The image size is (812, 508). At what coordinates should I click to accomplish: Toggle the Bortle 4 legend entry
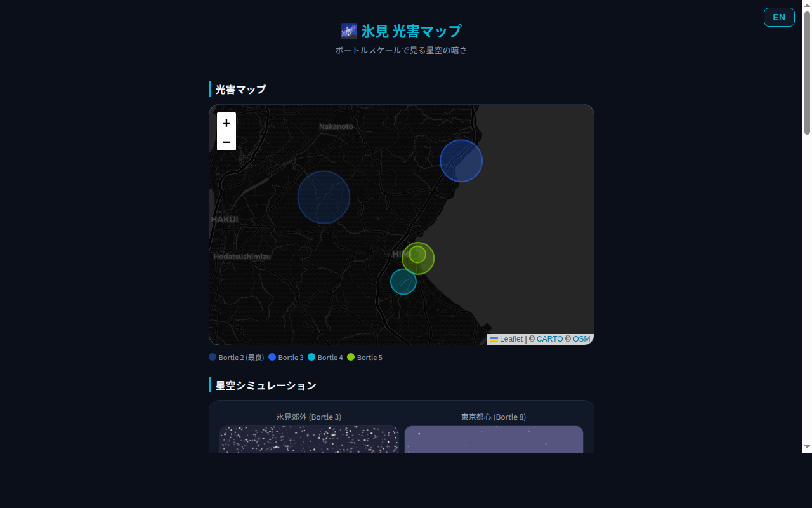tap(325, 357)
